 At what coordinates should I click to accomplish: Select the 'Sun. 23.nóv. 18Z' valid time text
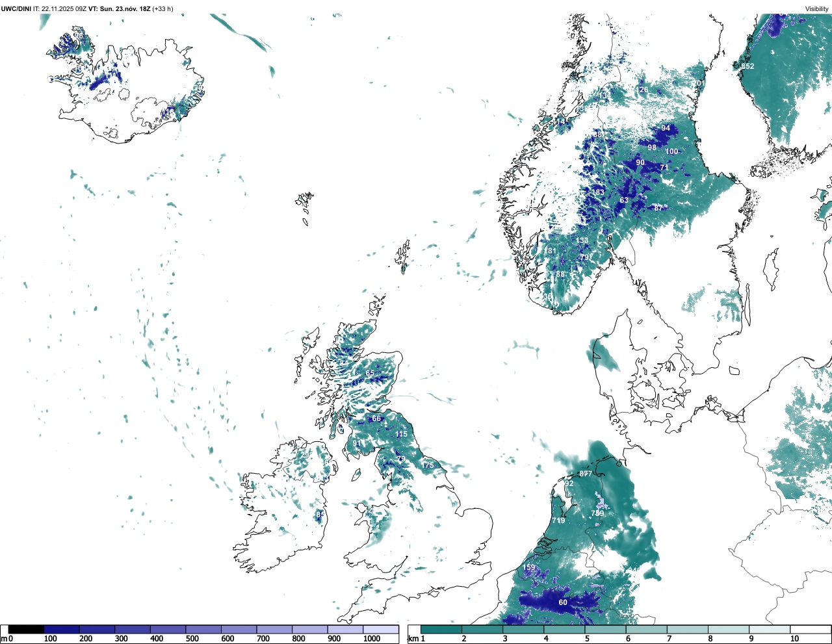tap(124, 9)
